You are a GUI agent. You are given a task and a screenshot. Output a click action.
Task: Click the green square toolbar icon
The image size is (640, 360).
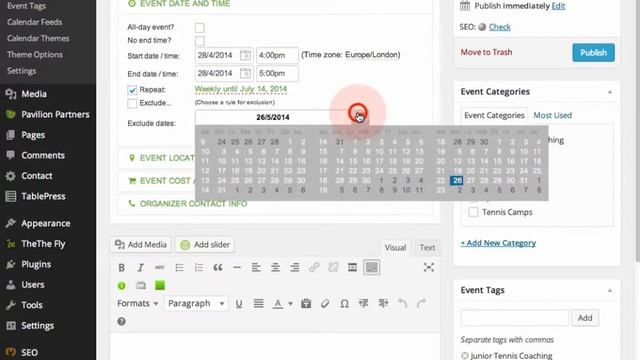[x=160, y=285]
